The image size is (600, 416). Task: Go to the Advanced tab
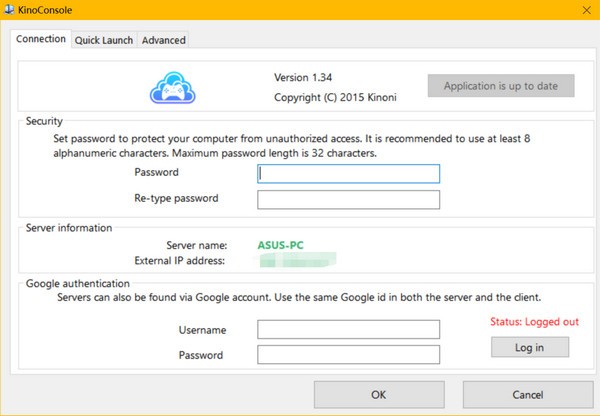coord(163,40)
